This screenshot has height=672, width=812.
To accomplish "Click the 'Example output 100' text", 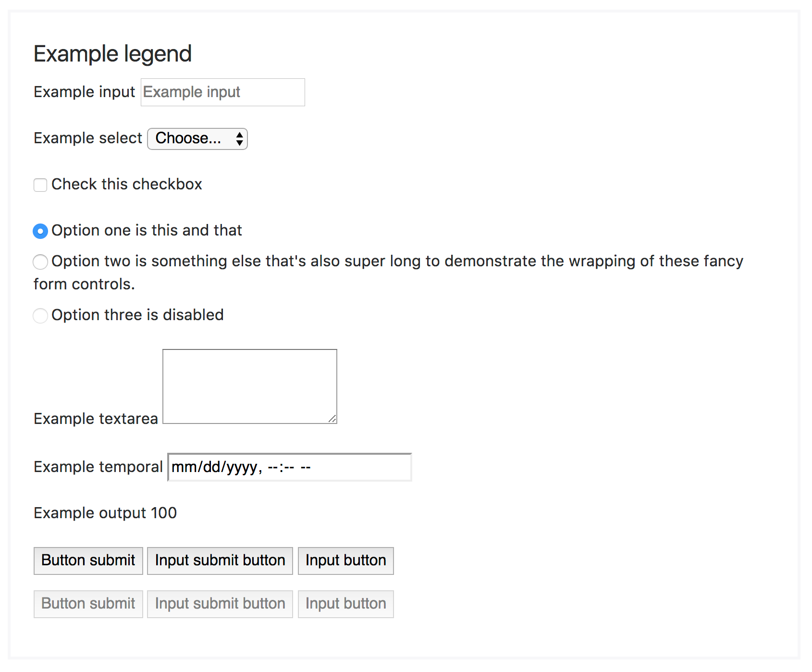I will [x=105, y=513].
